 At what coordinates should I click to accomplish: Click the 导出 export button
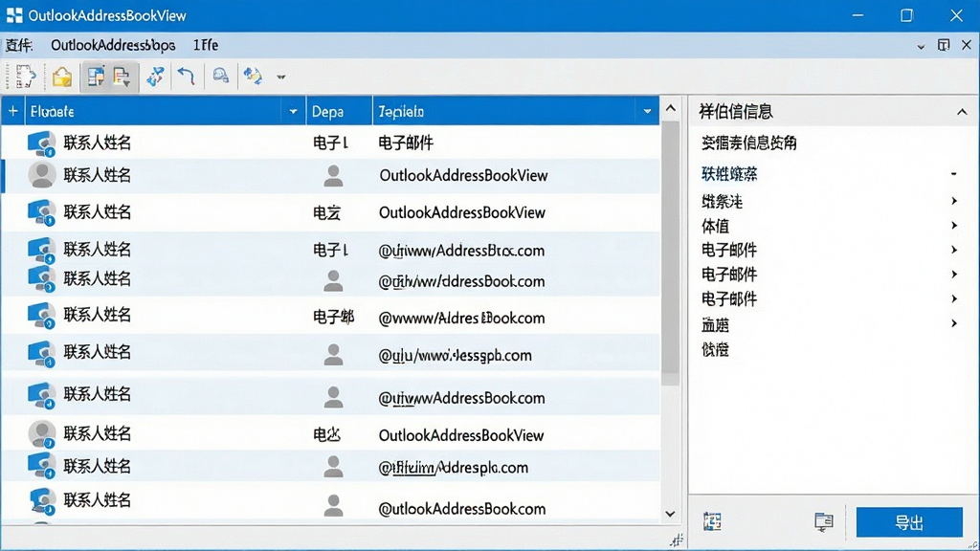909,522
